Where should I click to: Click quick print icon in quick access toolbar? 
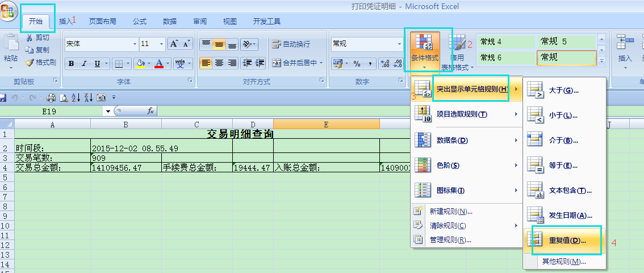(51, 98)
